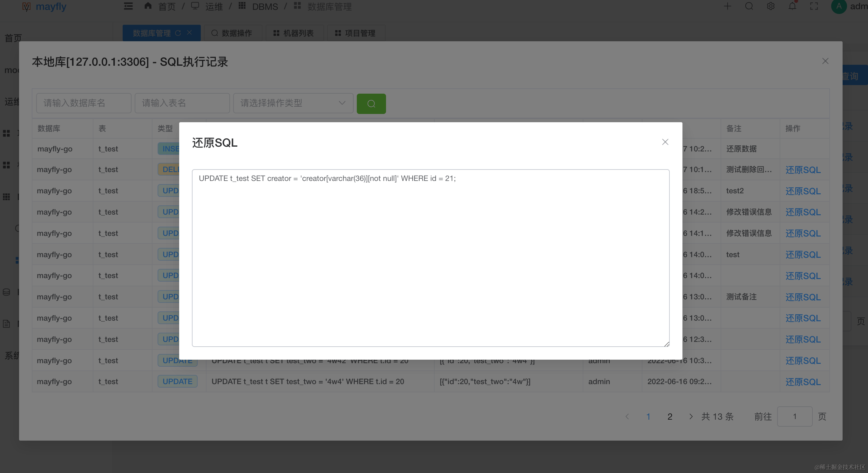
Task: Open the settings gear icon
Action: pyautogui.click(x=770, y=6)
